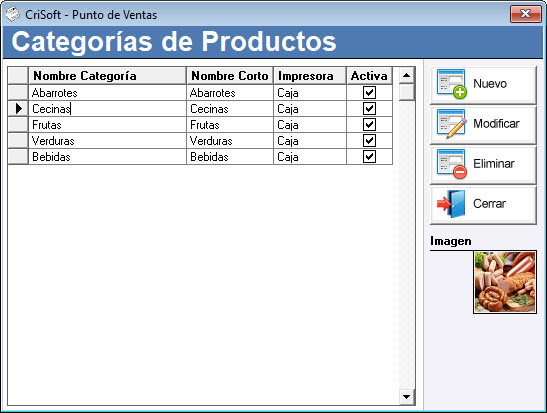Sort by Nombre Categoría column header
Screen dimensions: 547x413
pos(107,76)
